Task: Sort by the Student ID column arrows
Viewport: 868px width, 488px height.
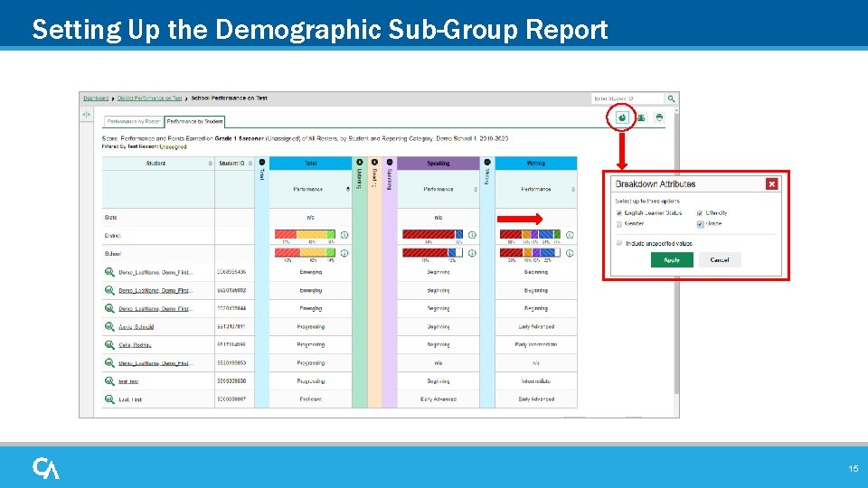Action: 250,164
